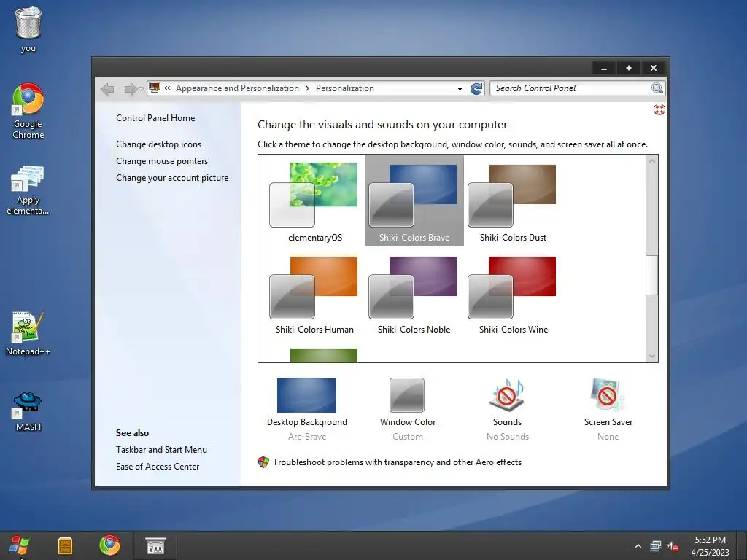Click the theme list scrollbar thumb
Image resolution: width=747 pixels, height=560 pixels.
tap(651, 275)
